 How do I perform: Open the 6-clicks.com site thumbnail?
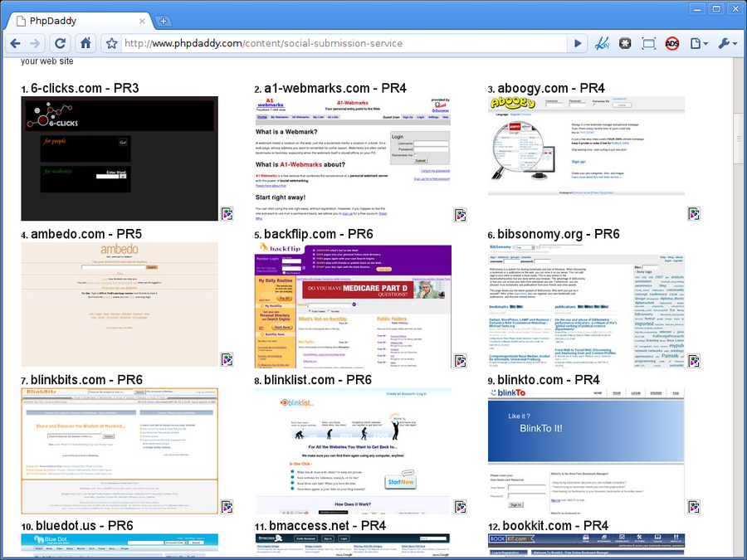pyautogui.click(x=120, y=158)
